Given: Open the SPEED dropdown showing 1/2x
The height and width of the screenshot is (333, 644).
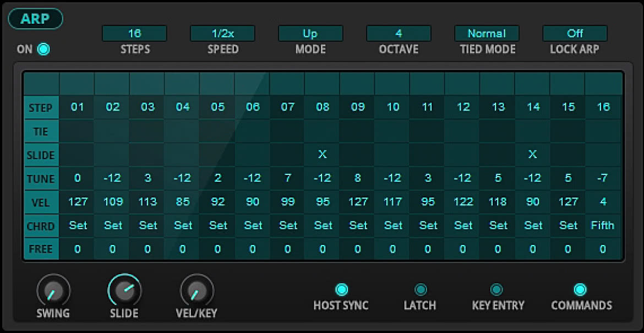Looking at the screenshot, I should click(x=222, y=33).
